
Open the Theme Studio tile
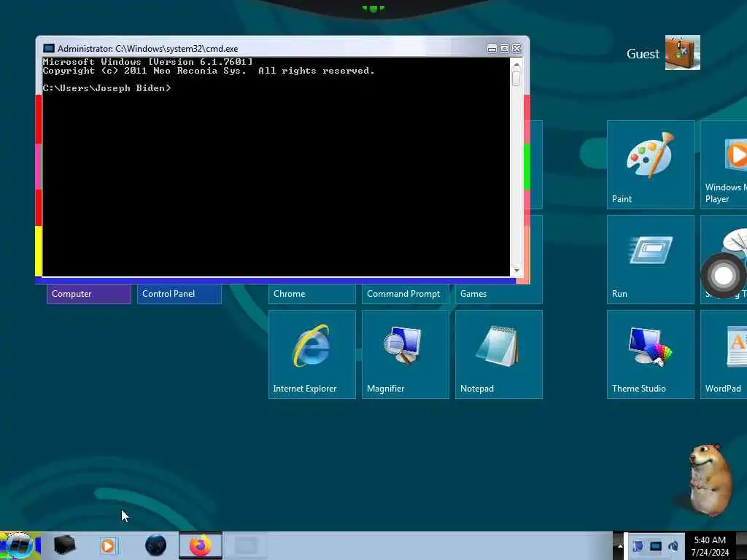pyautogui.click(x=650, y=354)
